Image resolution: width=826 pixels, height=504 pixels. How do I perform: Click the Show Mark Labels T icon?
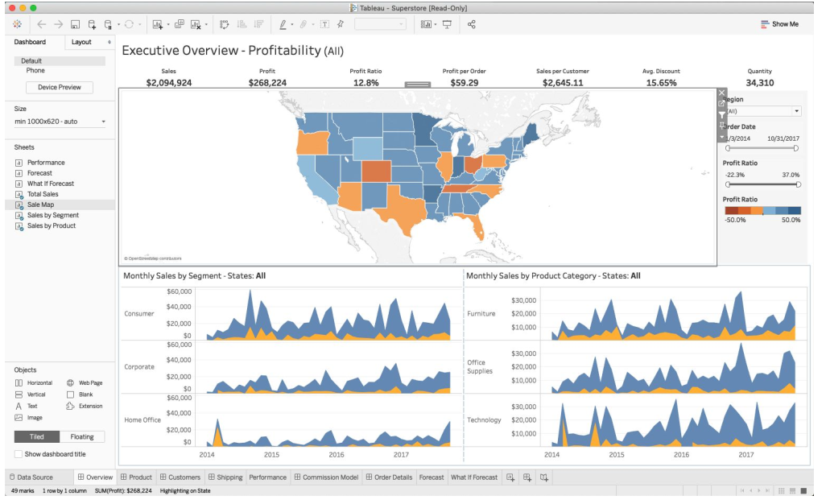(x=324, y=24)
